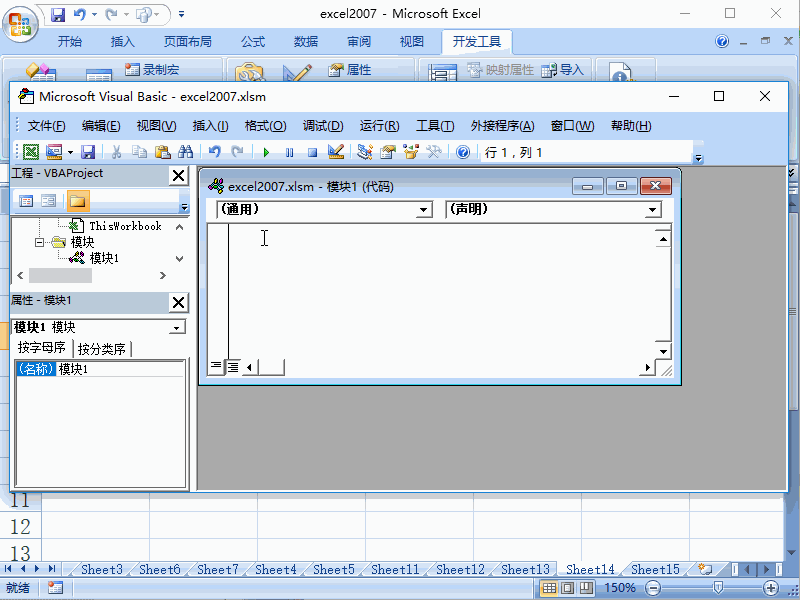Click the Cut scissors icon

116,152
